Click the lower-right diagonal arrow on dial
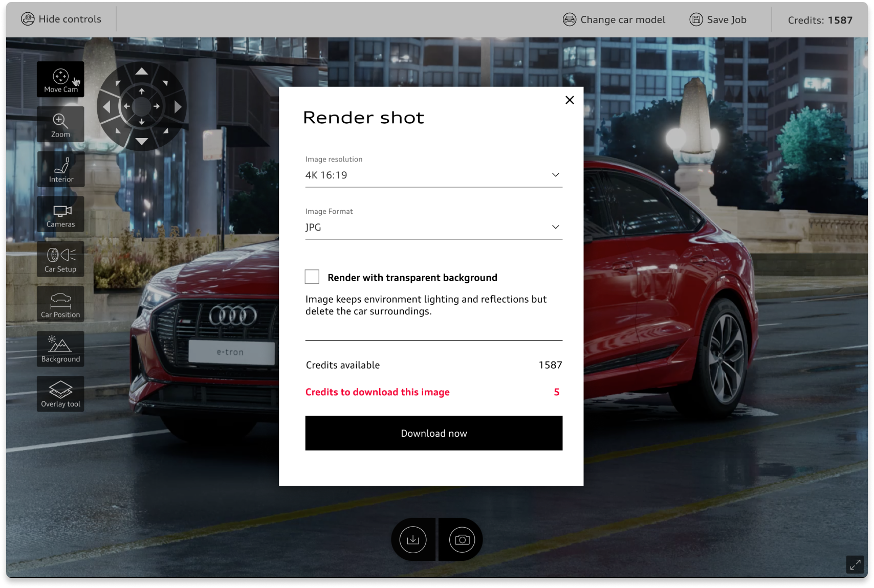The image size is (874, 588). [165, 130]
